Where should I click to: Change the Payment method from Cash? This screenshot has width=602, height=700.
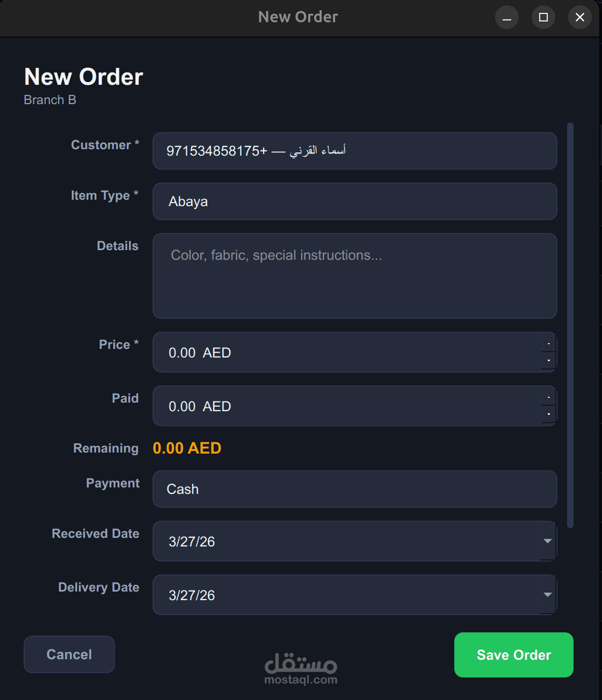click(354, 489)
